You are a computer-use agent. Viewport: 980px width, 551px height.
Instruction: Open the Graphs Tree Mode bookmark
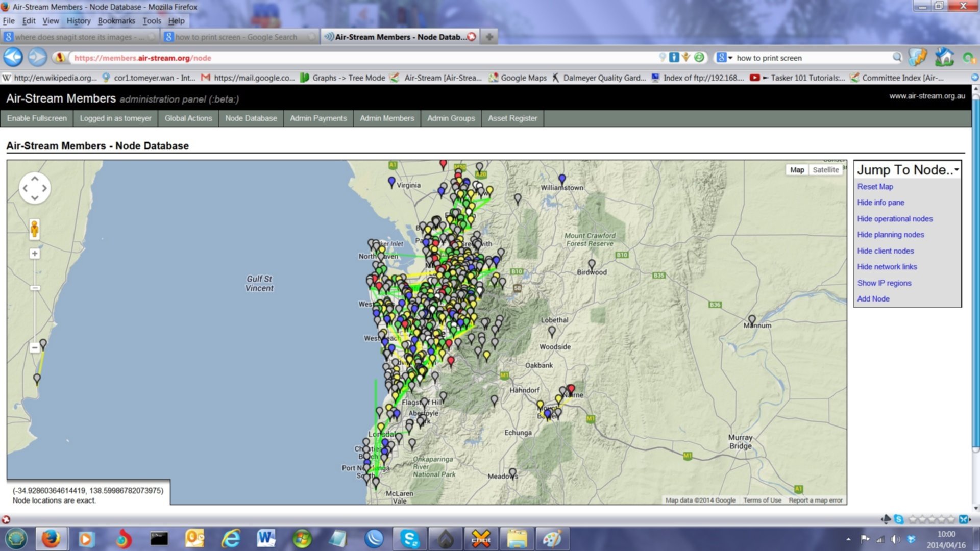click(x=342, y=78)
